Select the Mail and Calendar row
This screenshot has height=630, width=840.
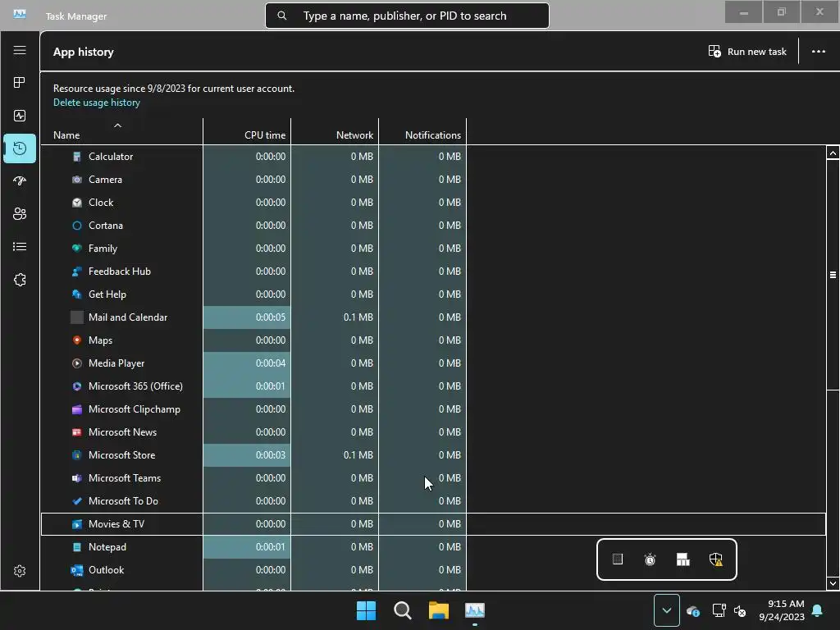433,317
